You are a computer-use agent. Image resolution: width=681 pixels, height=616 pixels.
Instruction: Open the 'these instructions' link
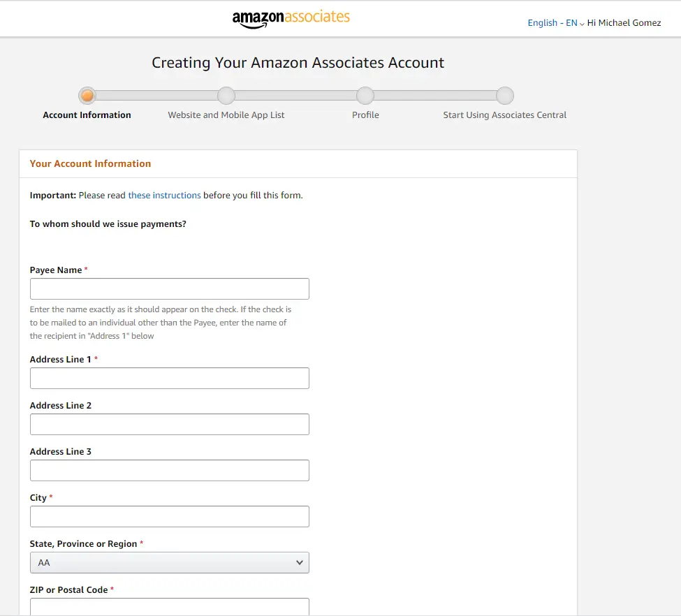coord(164,195)
